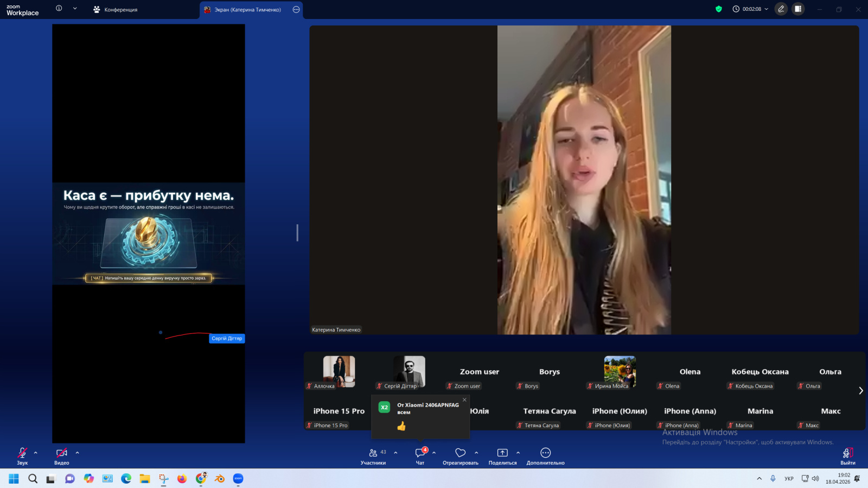This screenshot has height=488, width=868.
Task: Open the React emoji picker
Action: coord(460,456)
